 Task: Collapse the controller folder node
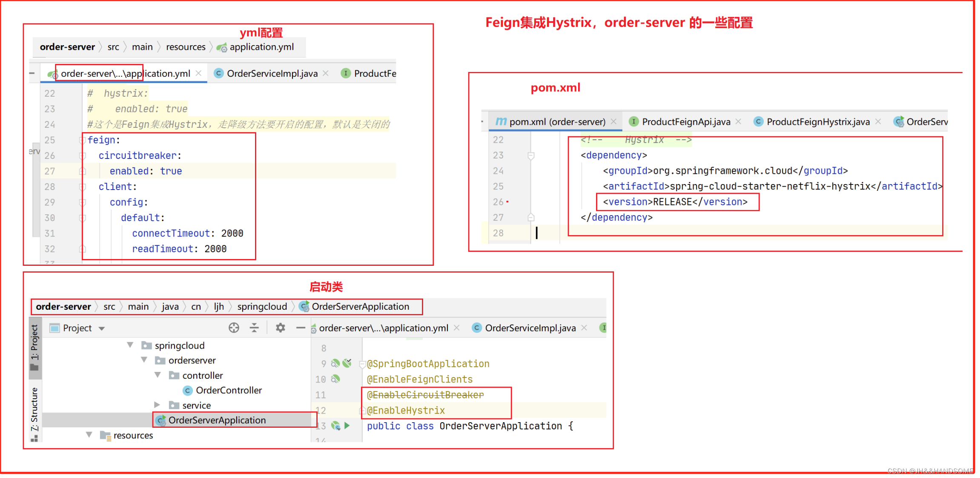pyautogui.click(x=158, y=375)
